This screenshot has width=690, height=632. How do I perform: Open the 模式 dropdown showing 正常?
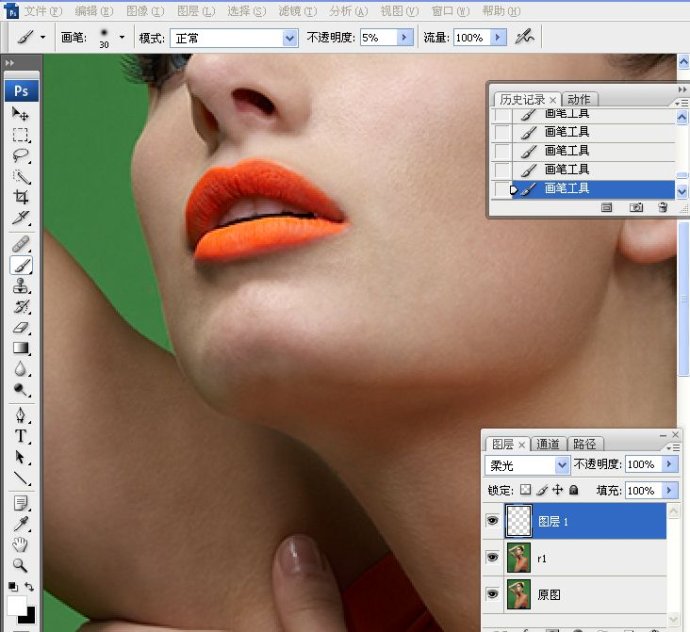coord(234,38)
